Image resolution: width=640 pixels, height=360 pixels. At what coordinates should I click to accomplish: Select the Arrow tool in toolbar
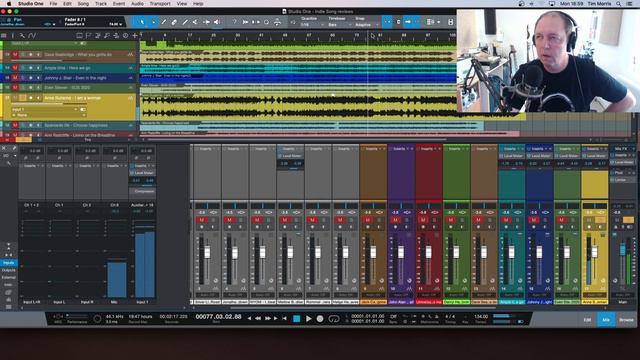(142, 22)
